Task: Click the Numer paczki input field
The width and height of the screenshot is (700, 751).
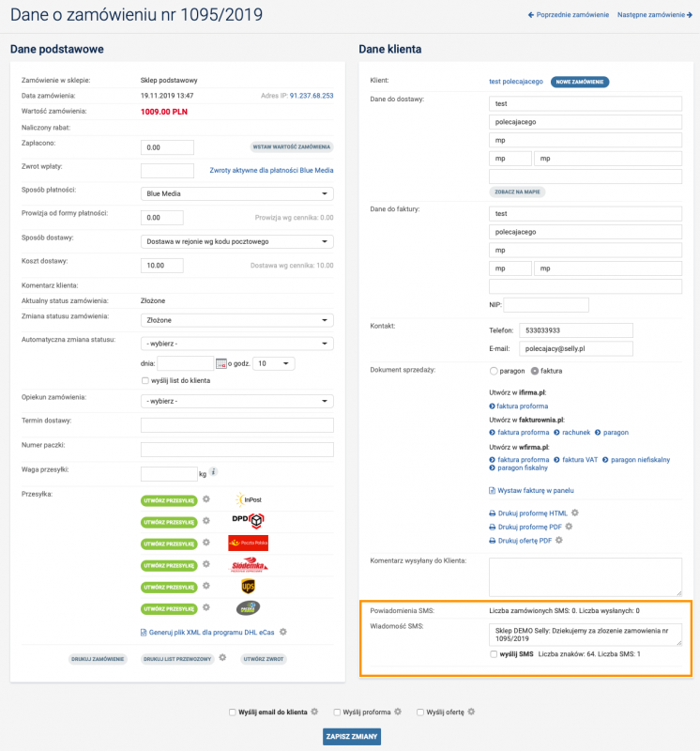Action: coord(236,449)
